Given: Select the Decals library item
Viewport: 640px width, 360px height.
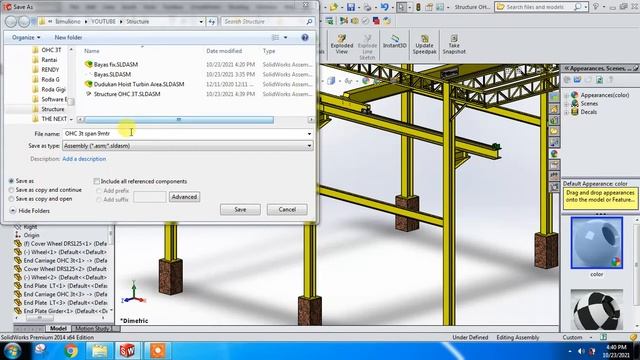Looking at the screenshot, I should click(x=589, y=112).
